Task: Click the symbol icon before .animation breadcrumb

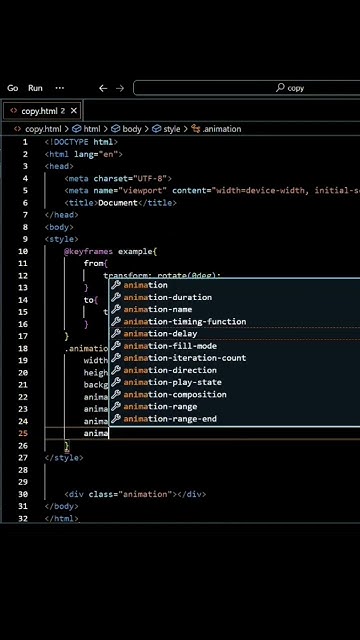Action: pos(196,129)
